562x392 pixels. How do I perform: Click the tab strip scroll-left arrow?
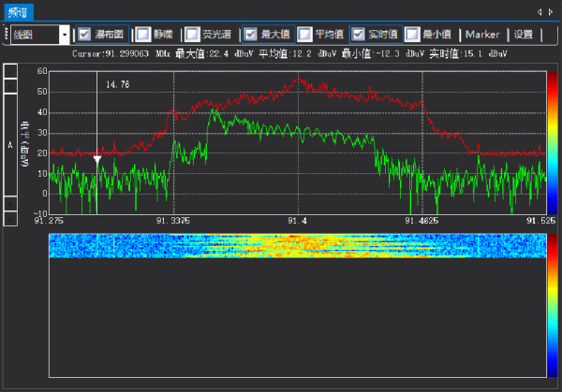540,12
